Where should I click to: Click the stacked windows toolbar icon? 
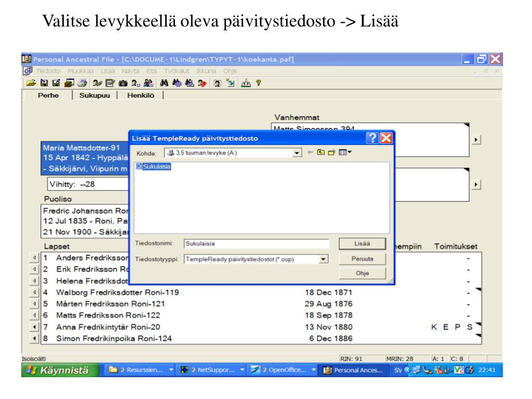click(69, 83)
